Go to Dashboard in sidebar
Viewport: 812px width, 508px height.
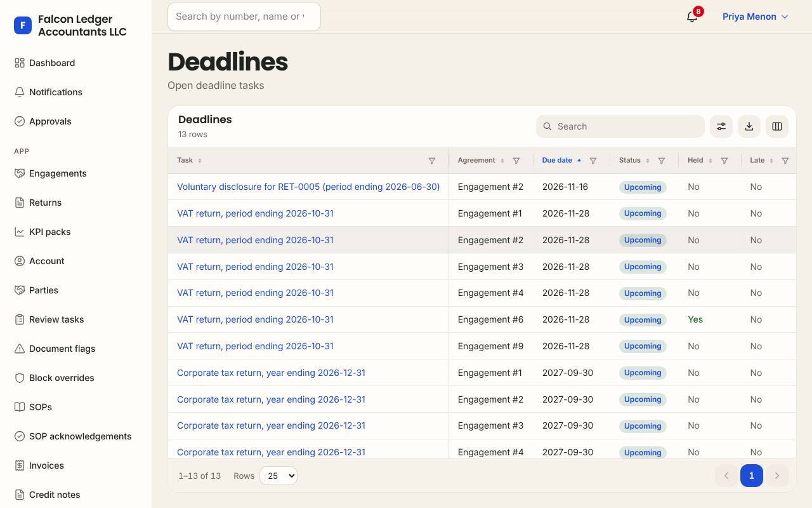pyautogui.click(x=76, y=63)
